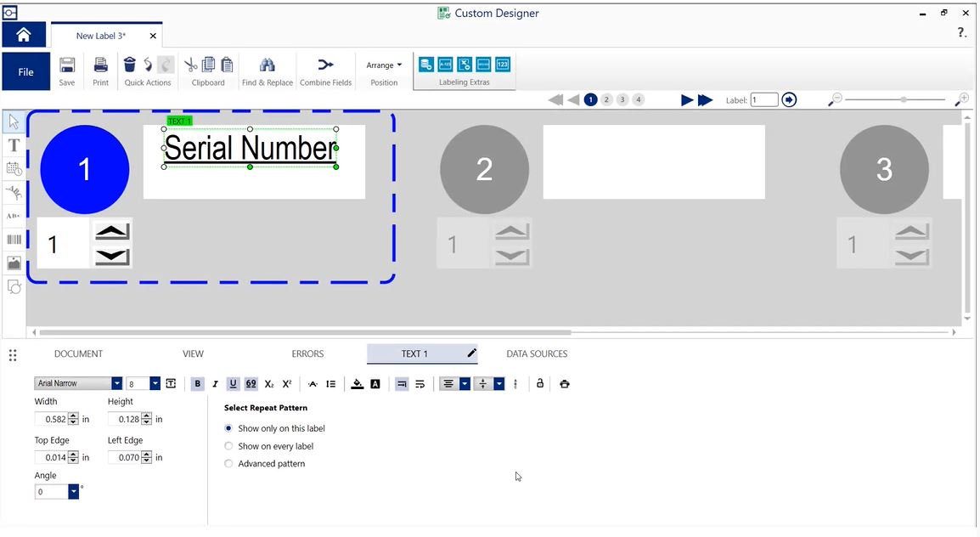Toggle bold formatting for the text

tap(197, 383)
